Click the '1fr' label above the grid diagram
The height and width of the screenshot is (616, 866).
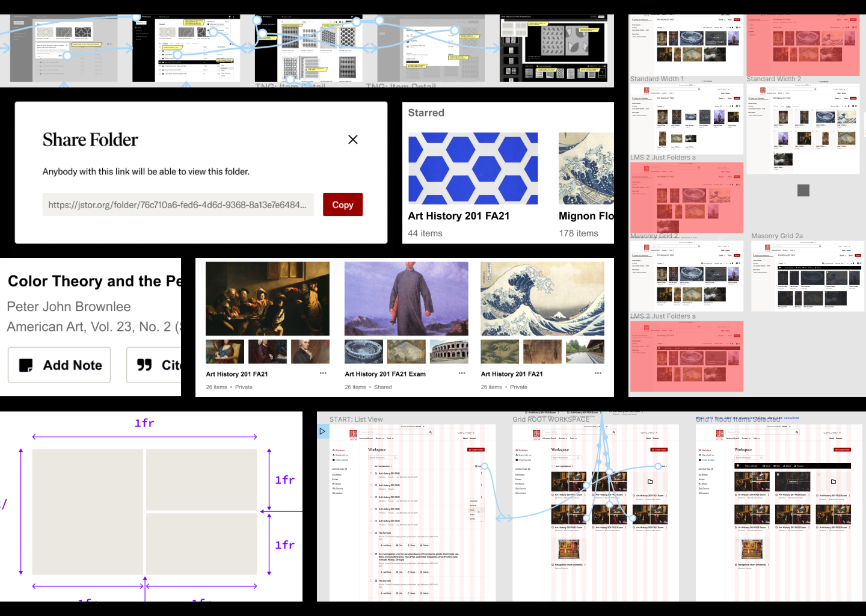(x=144, y=423)
